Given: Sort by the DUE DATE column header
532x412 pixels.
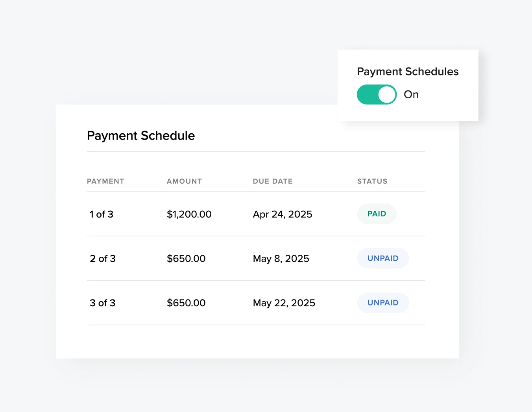Looking at the screenshot, I should click(x=272, y=181).
